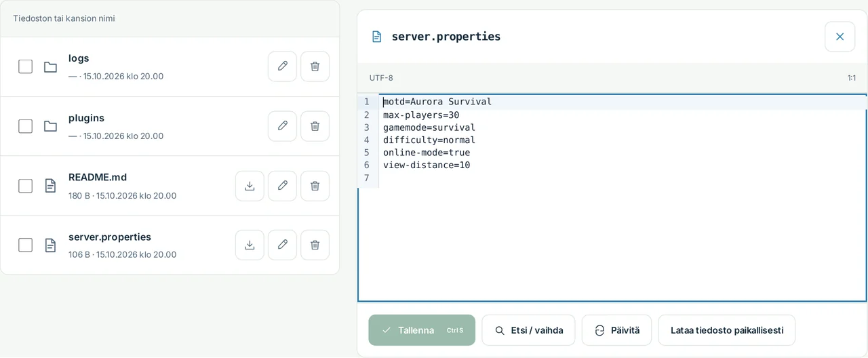
Task: Open the plugins folder icon
Action: click(50, 126)
